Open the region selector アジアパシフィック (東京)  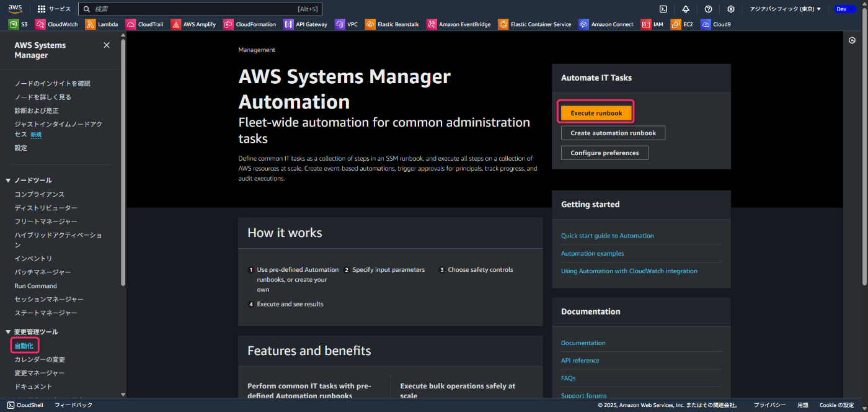786,9
